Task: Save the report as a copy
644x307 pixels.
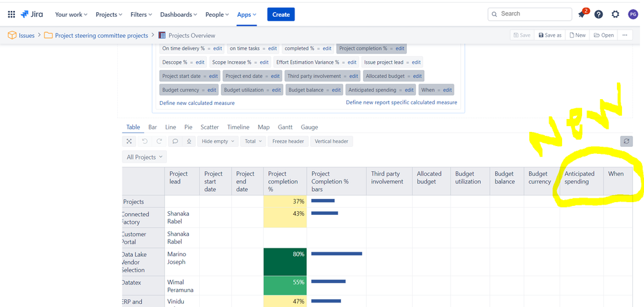Action: point(550,35)
